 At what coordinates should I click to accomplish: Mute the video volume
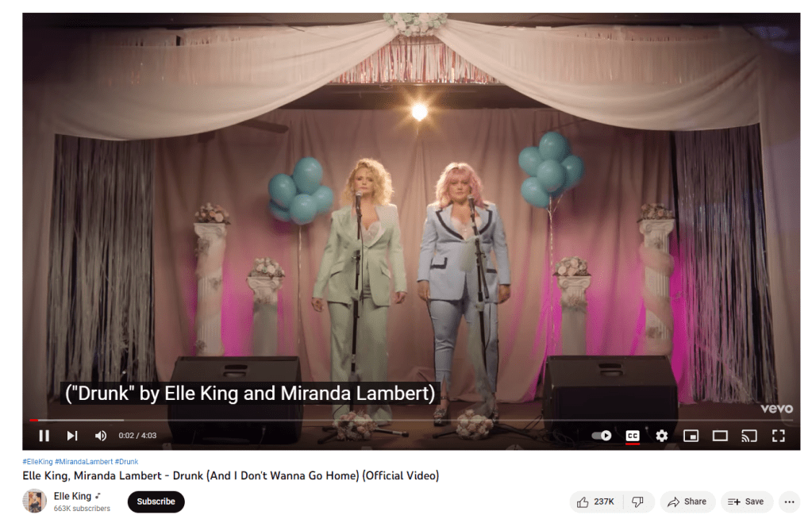101,436
